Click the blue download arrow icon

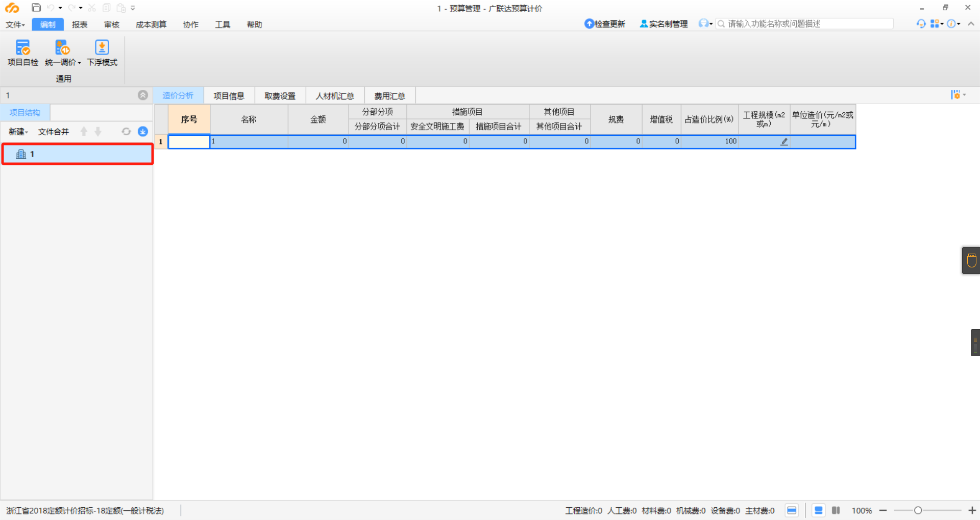pyautogui.click(x=143, y=132)
